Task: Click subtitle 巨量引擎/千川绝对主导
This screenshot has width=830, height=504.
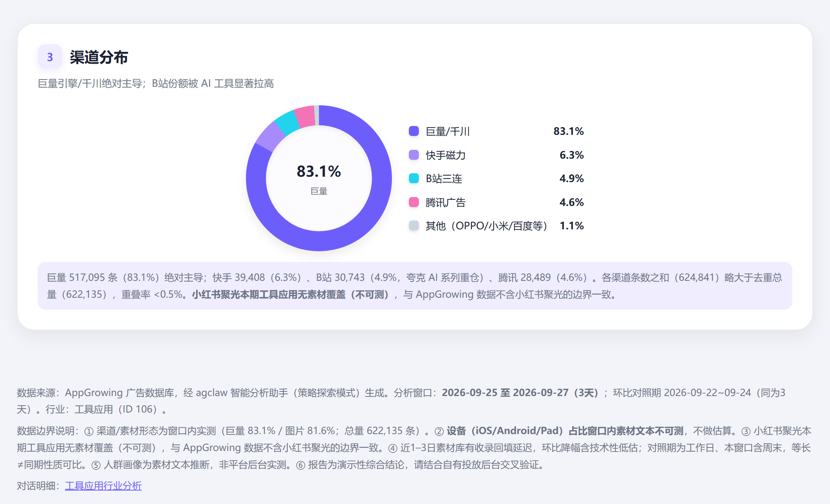Action: pyautogui.click(x=90, y=83)
